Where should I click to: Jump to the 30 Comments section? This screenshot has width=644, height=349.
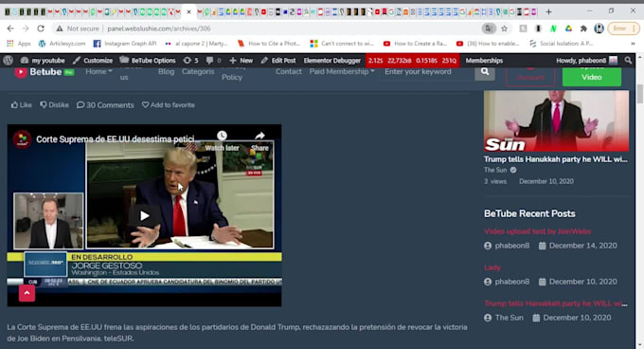coord(105,105)
